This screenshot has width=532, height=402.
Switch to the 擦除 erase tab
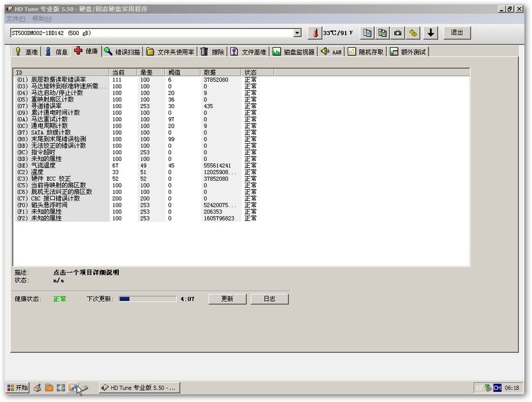212,52
